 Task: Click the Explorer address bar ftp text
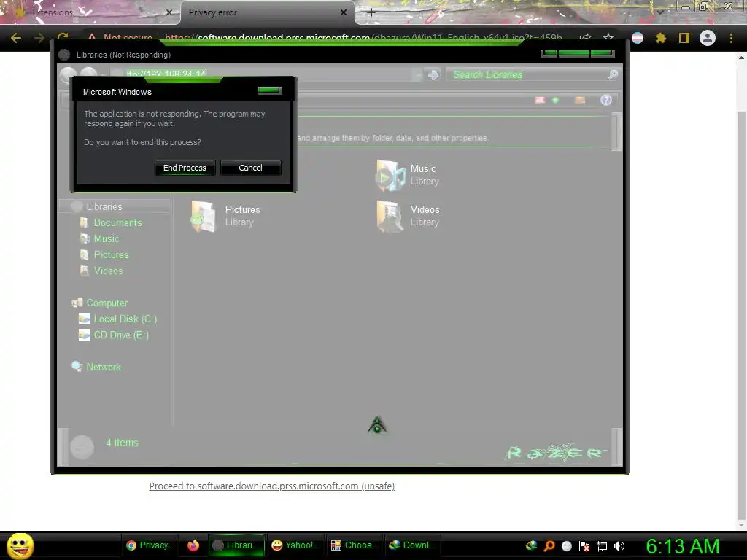pos(166,74)
